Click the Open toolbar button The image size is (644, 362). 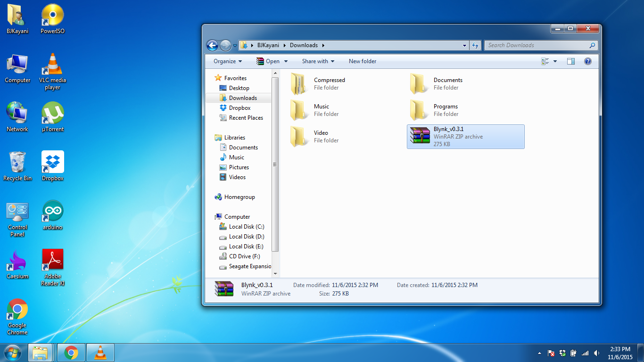click(268, 61)
